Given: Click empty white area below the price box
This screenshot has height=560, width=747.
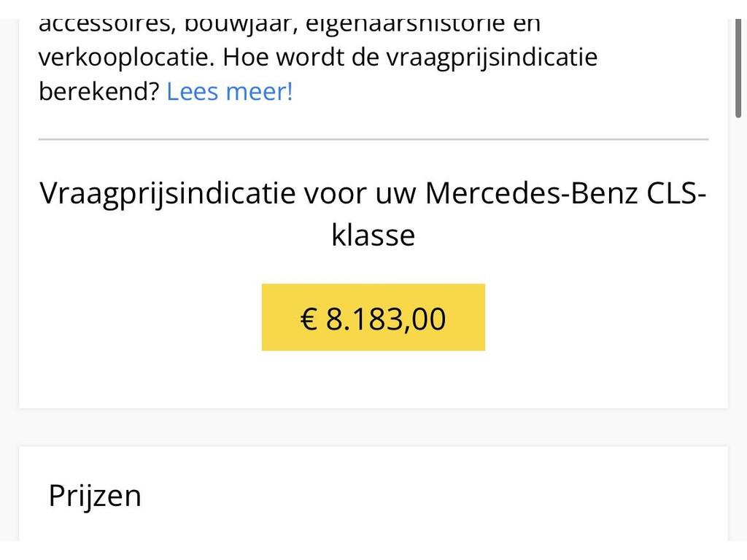Looking at the screenshot, I should coord(373,379).
